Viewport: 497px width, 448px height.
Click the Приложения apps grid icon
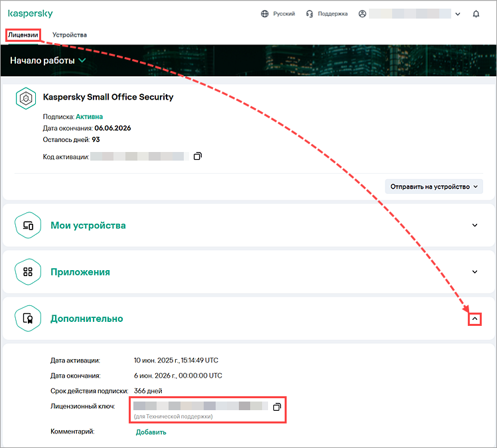pyautogui.click(x=28, y=271)
